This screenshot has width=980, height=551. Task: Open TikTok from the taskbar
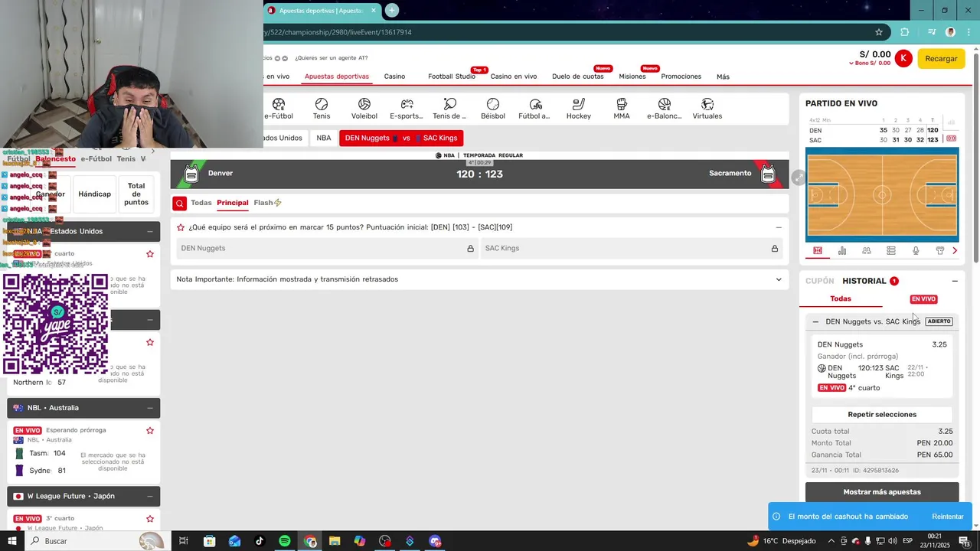[260, 541]
